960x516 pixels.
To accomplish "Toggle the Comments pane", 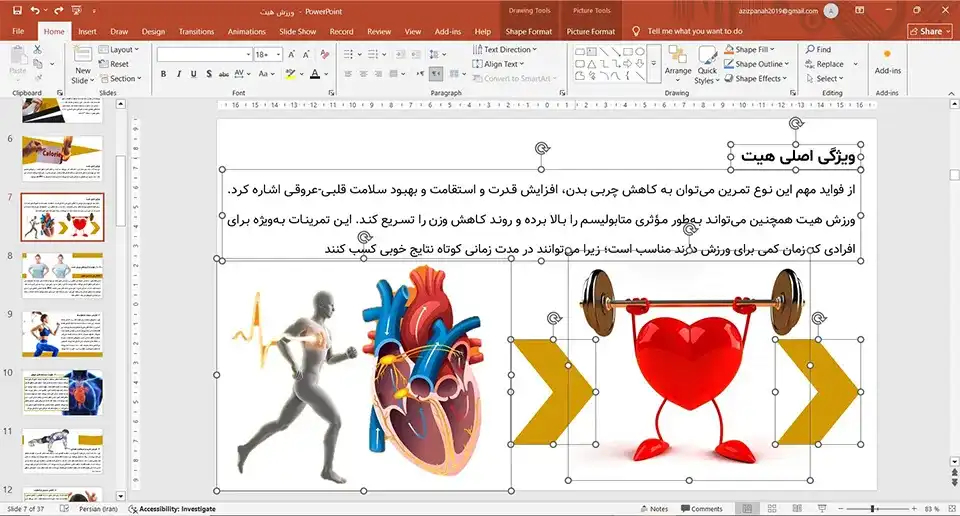I will coord(702,509).
